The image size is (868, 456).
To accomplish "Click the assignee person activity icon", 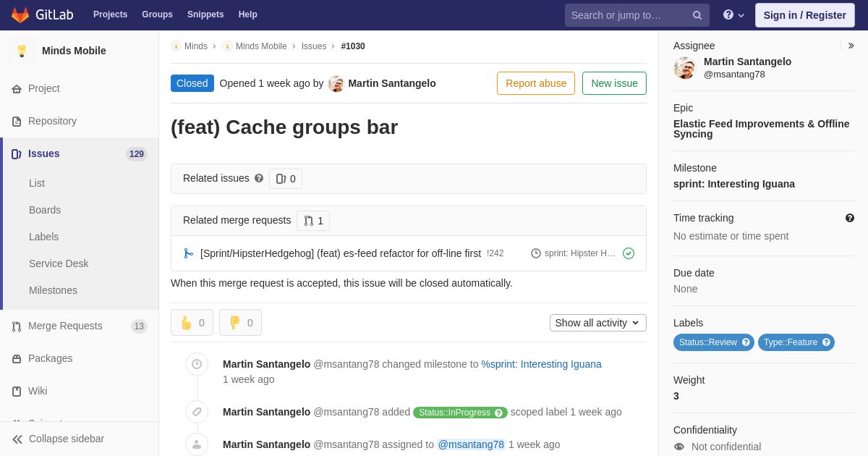I will [197, 444].
